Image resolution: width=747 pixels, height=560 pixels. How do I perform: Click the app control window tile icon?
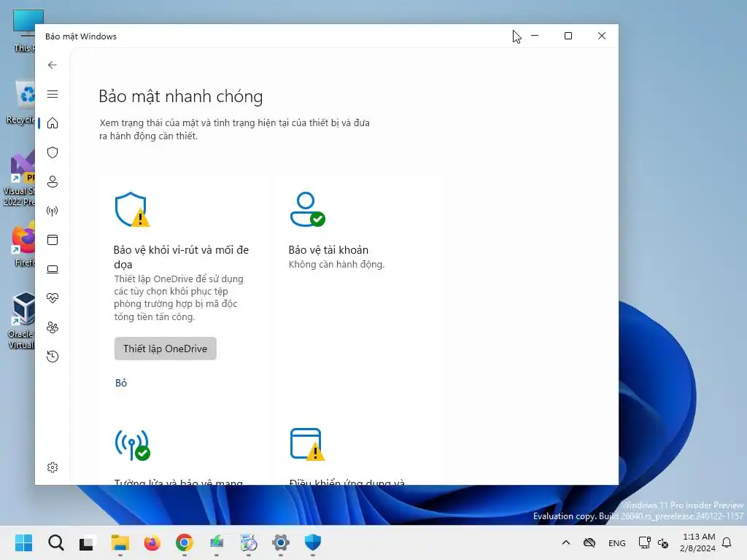coord(307,444)
